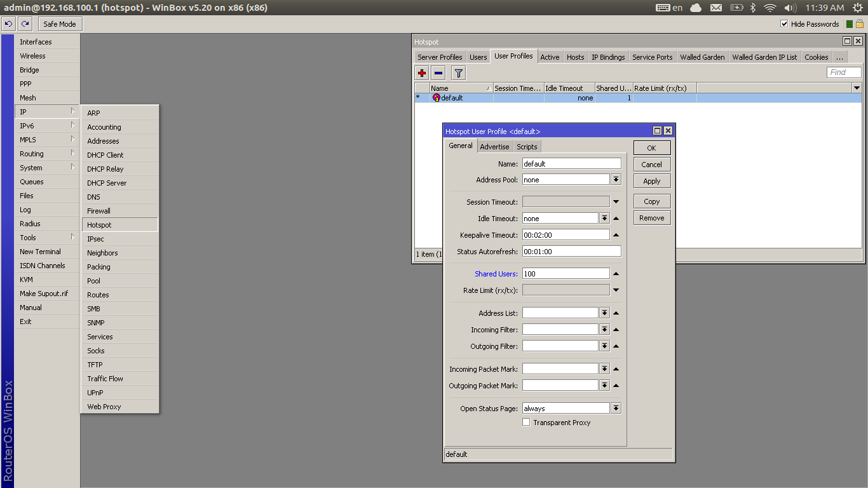Open the Server Profiles tab

440,57
